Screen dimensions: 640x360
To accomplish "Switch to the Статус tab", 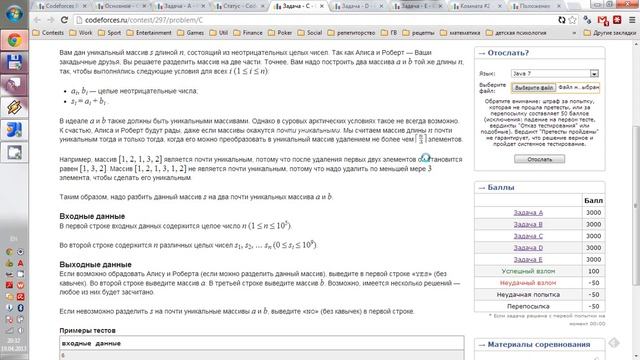I will point(239,6).
